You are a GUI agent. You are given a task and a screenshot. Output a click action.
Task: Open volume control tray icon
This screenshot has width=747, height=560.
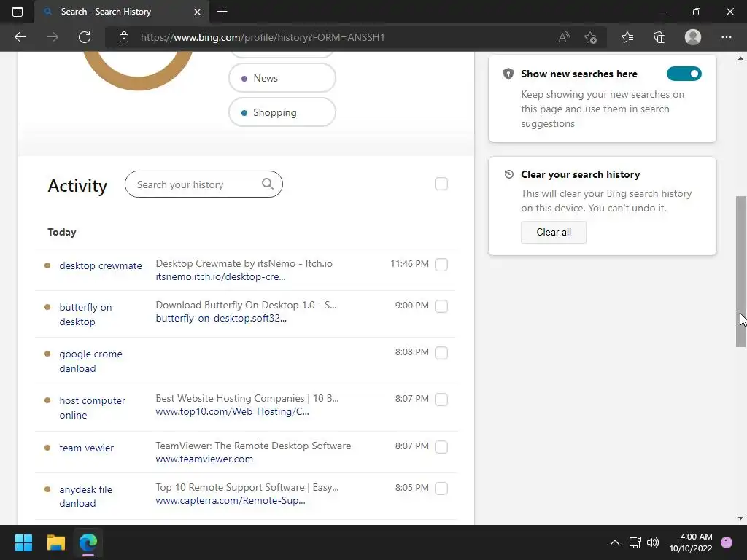click(653, 542)
